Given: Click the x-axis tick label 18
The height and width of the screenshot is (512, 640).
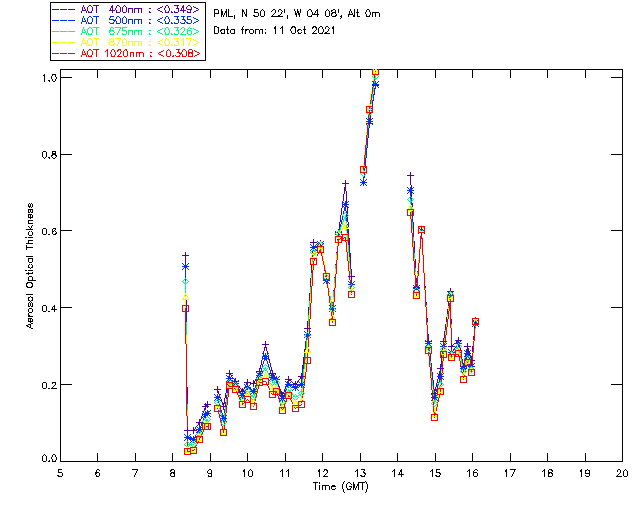Looking at the screenshot, I should (547, 473).
